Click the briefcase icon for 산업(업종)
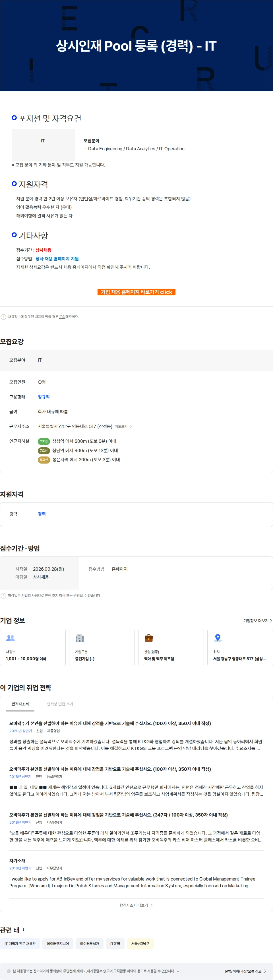Image resolution: width=273 pixels, height=980 pixels. click(x=148, y=638)
